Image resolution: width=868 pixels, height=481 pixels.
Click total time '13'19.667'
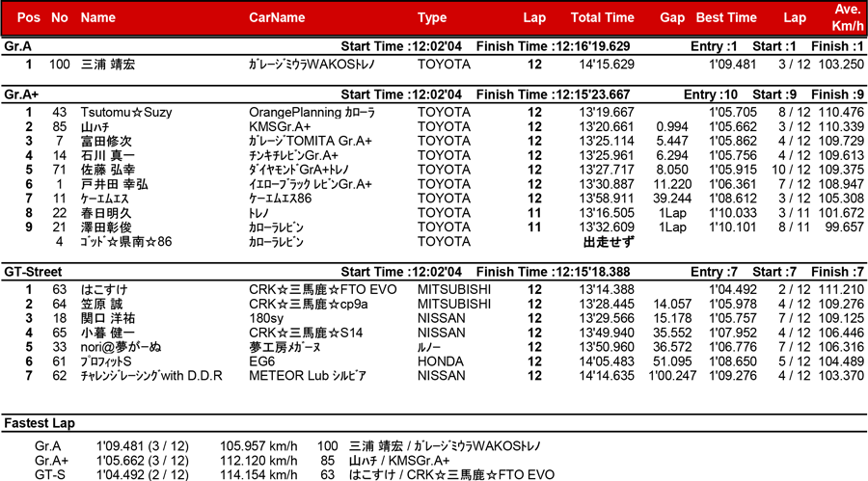pos(607,113)
